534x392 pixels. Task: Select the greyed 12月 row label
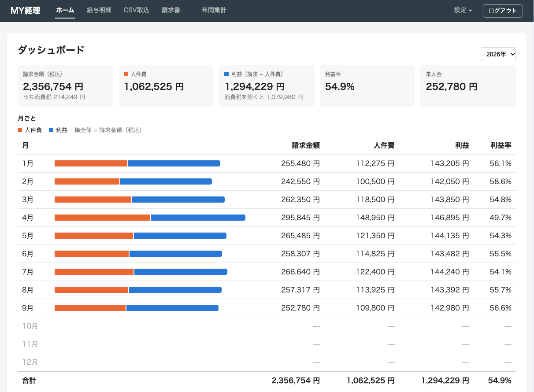30,362
